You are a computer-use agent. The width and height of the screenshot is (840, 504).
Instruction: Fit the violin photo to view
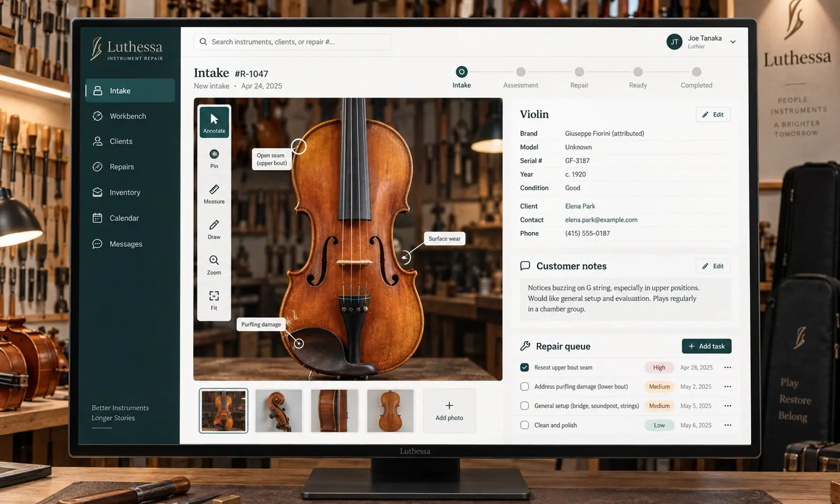[x=214, y=300]
